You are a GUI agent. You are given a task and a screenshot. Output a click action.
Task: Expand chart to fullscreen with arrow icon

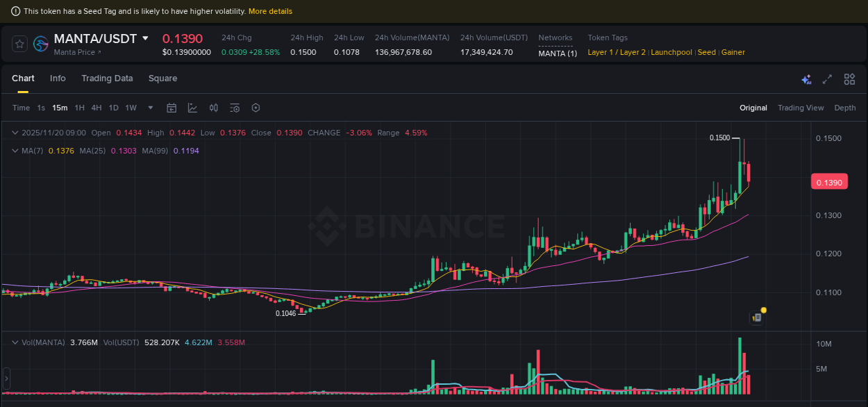828,79
